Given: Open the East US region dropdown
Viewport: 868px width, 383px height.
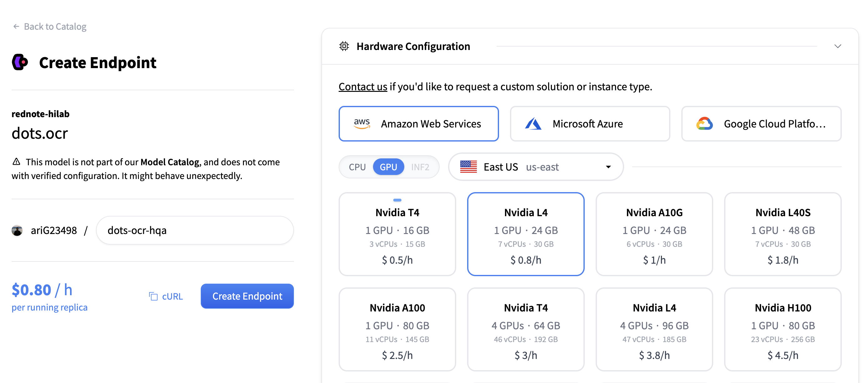Looking at the screenshot, I should [x=535, y=167].
